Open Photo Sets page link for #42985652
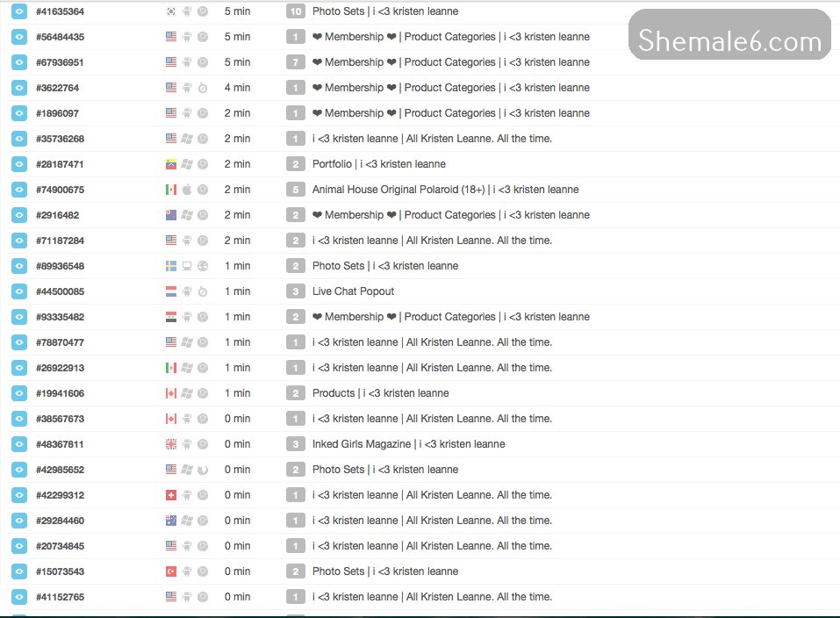The image size is (840, 618). [385, 470]
